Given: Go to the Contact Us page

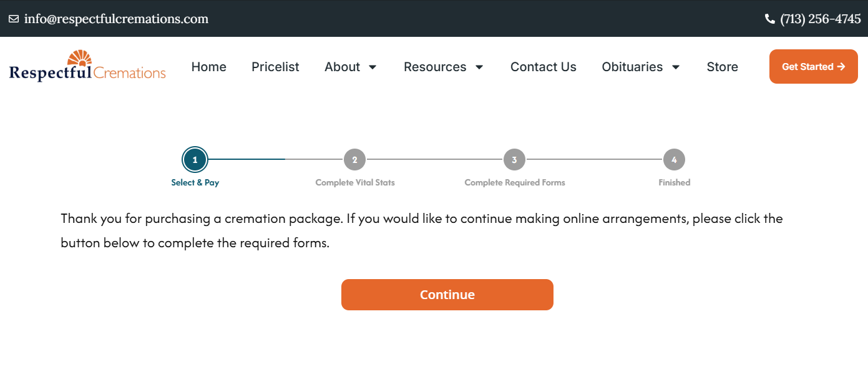Looking at the screenshot, I should tap(544, 67).
